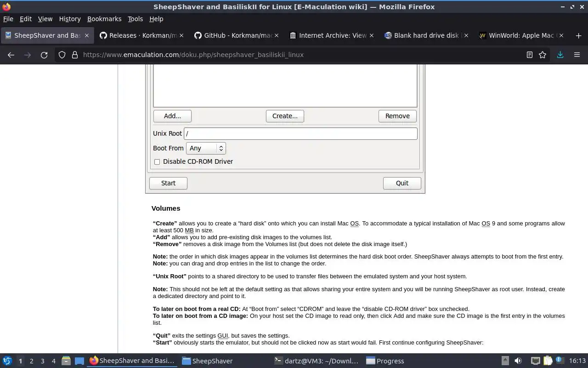This screenshot has width=588, height=368.
Task: Switch to workspace 4
Action: 53,361
